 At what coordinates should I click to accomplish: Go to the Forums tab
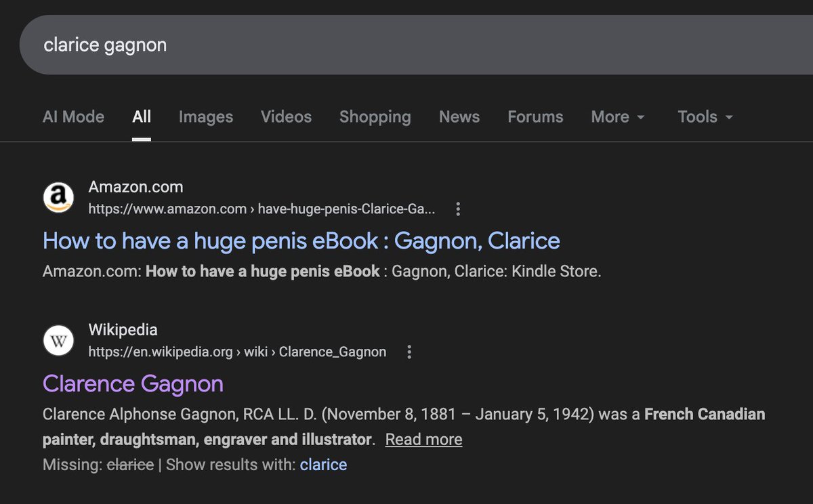(x=535, y=117)
